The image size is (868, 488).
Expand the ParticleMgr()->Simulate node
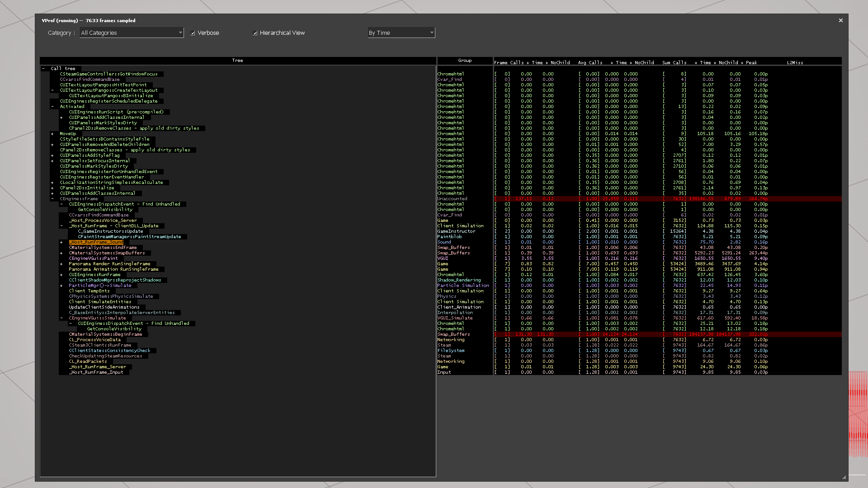coord(61,285)
